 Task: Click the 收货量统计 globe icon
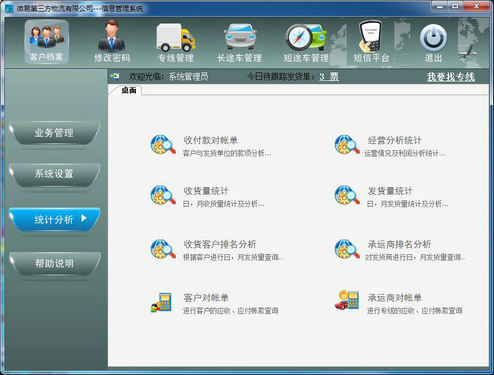point(162,195)
